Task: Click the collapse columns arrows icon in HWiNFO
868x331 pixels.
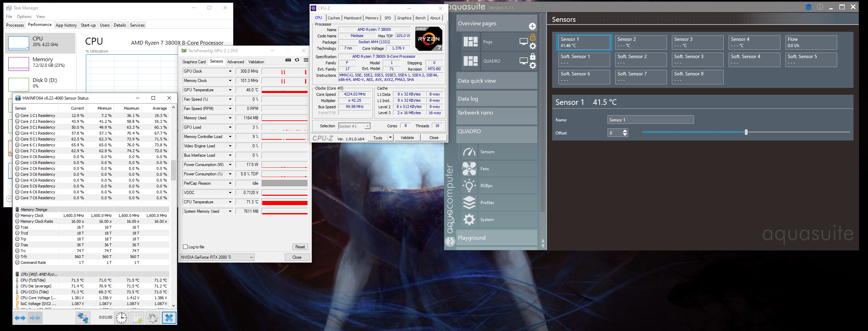Action: (x=35, y=318)
